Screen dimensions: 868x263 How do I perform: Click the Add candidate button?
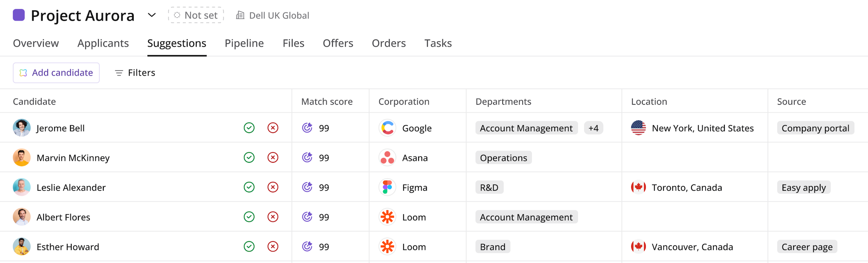56,73
